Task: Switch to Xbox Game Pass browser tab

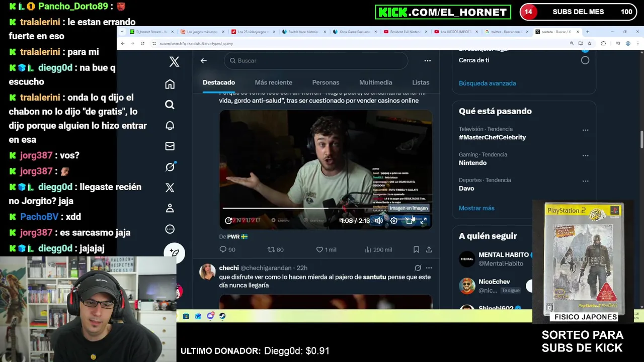Action: coord(355,32)
